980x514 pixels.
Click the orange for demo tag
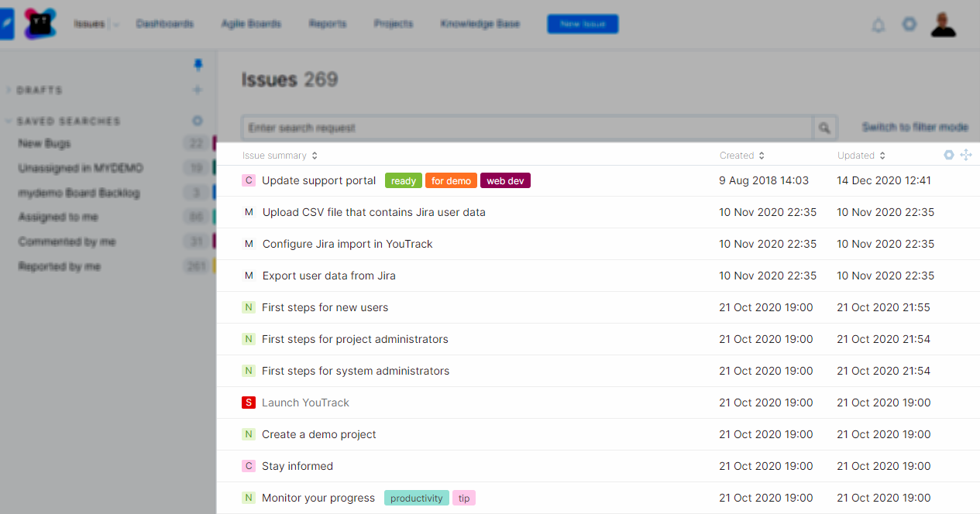451,180
